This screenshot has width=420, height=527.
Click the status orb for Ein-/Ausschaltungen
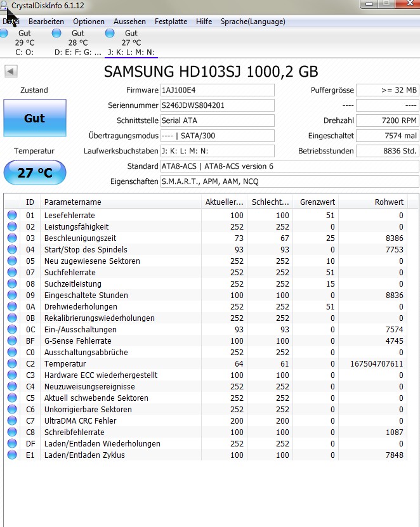click(x=12, y=329)
